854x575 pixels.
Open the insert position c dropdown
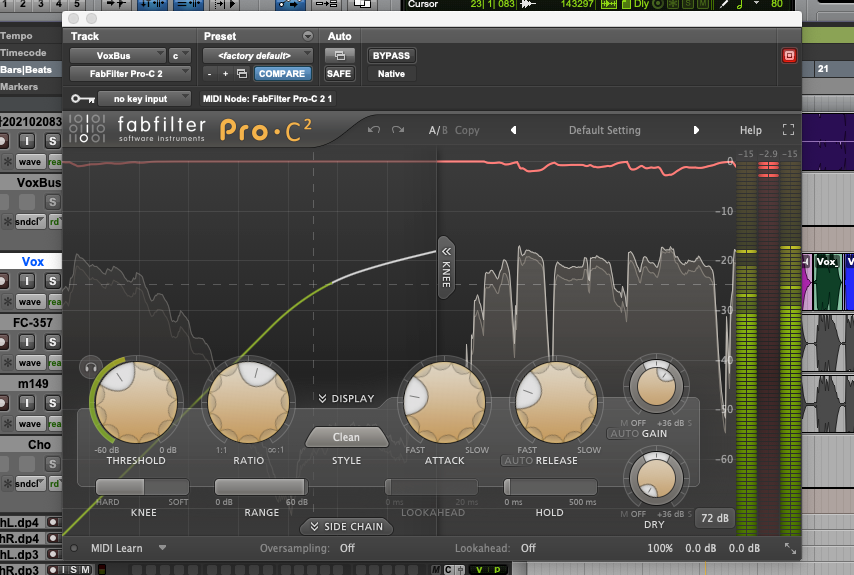pos(179,56)
